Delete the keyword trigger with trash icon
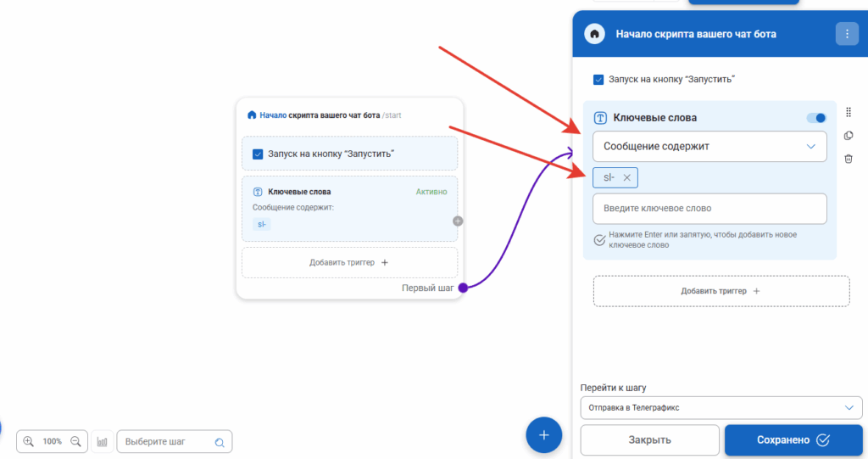 (849, 159)
